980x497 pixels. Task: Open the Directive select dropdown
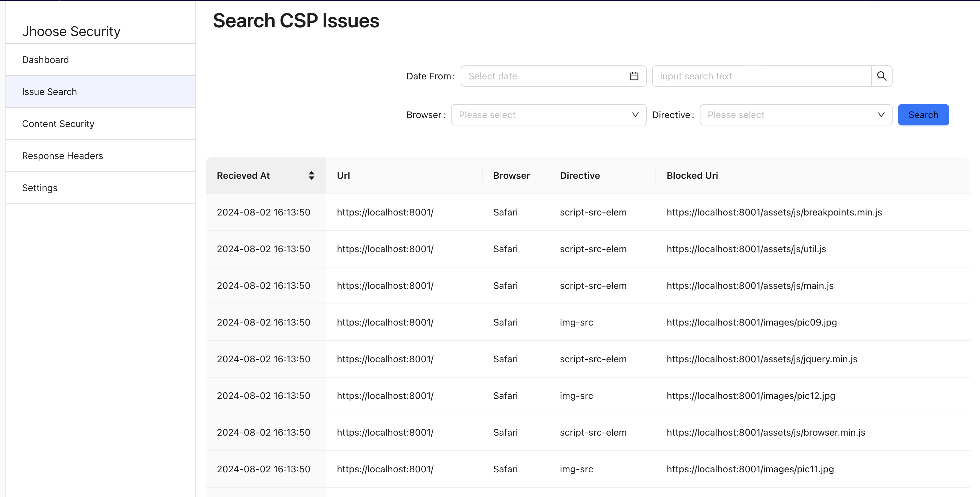coord(795,114)
